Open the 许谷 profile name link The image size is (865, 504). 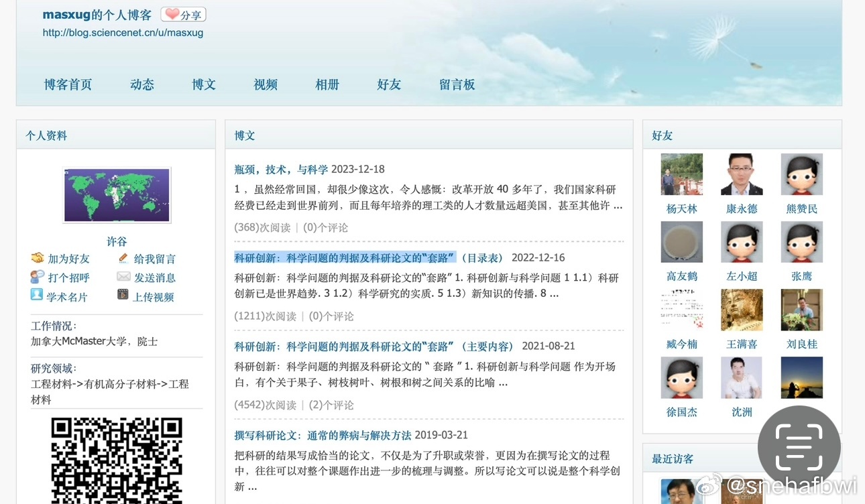tap(117, 241)
